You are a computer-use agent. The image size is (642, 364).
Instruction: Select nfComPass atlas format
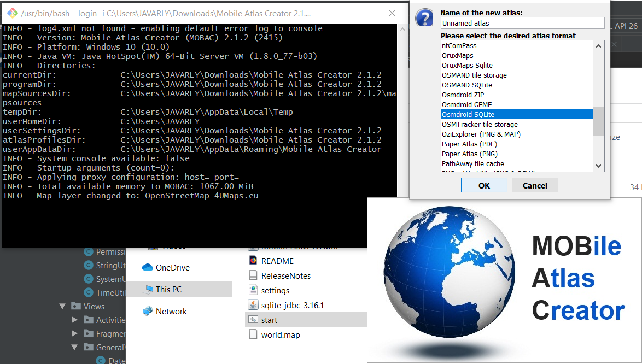tap(517, 46)
